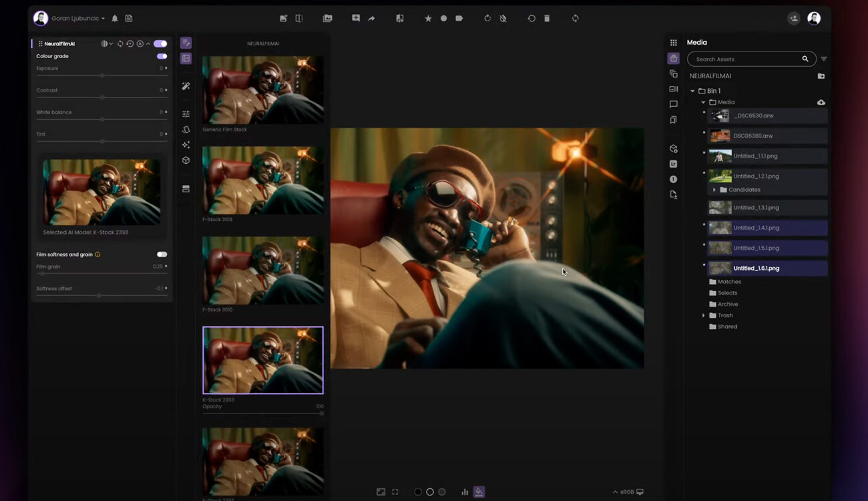Add a comment using the plus-comment icon

pyautogui.click(x=356, y=19)
